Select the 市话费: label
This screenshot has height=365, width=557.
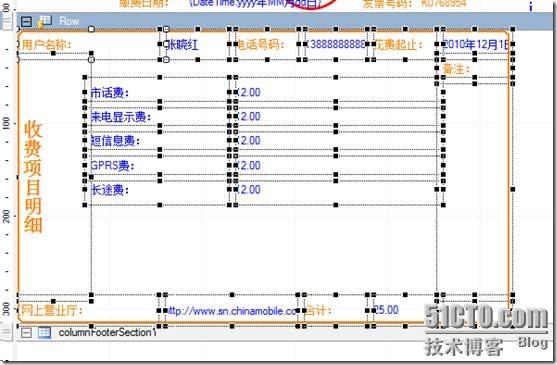(x=110, y=93)
